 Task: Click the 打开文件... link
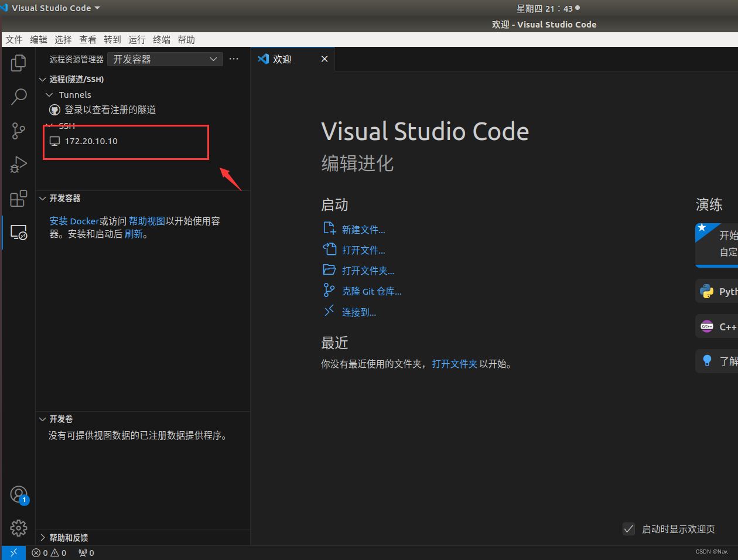click(363, 250)
